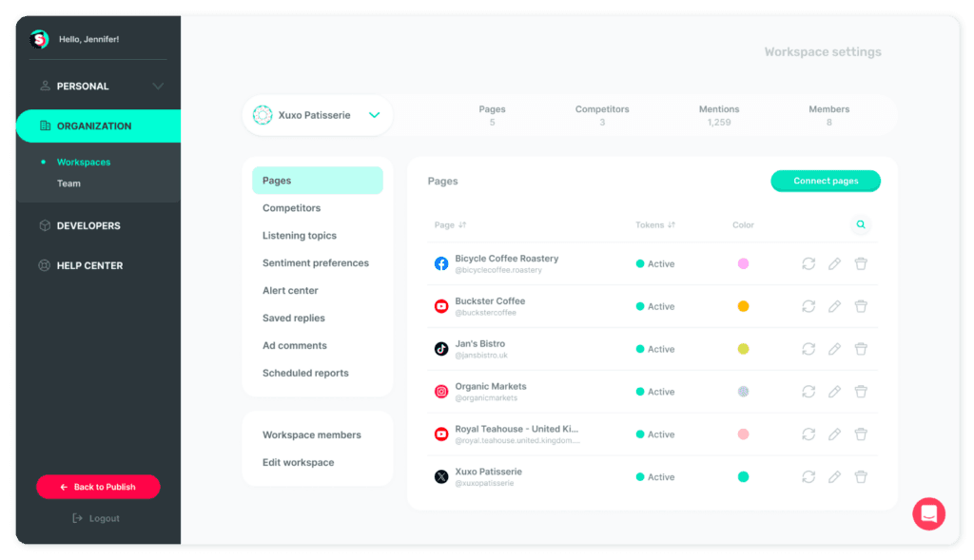Sort table by Tokens column
The width and height of the screenshot is (974, 560).
[x=655, y=224]
